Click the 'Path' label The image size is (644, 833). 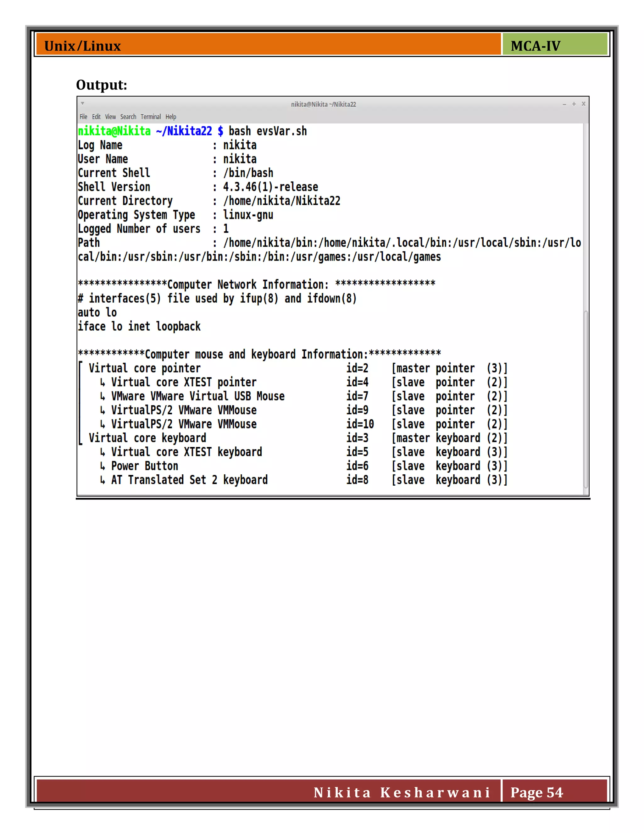tap(88, 243)
